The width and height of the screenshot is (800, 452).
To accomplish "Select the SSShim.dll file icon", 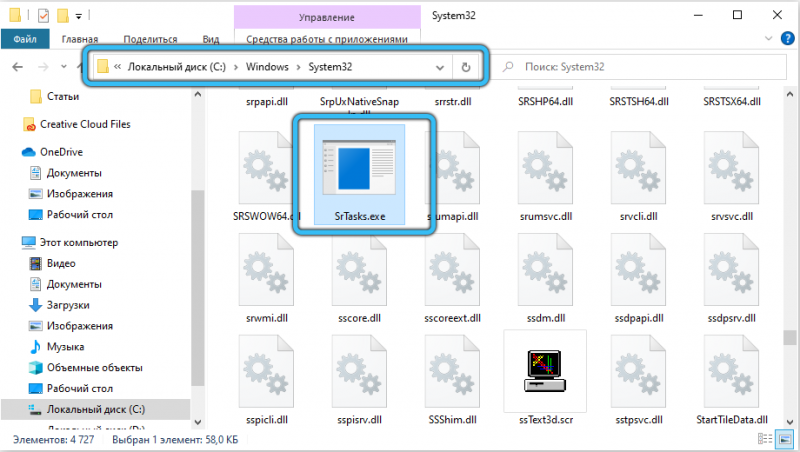I will (452, 371).
